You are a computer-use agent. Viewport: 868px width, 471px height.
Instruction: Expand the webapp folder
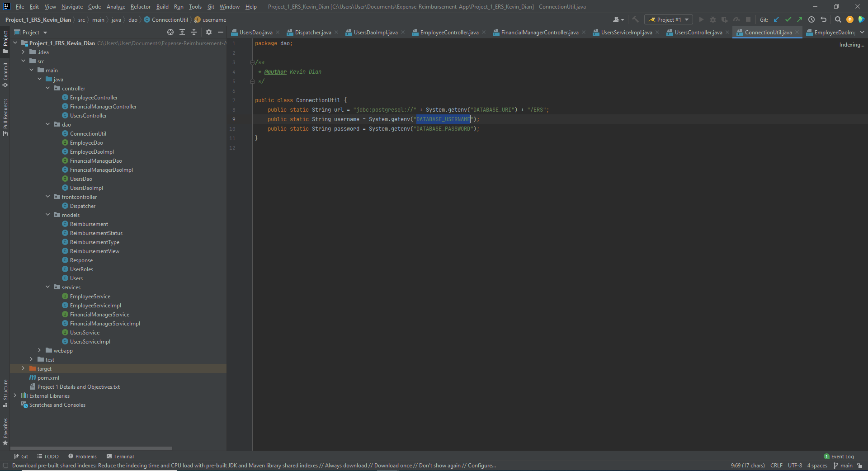(x=39, y=350)
